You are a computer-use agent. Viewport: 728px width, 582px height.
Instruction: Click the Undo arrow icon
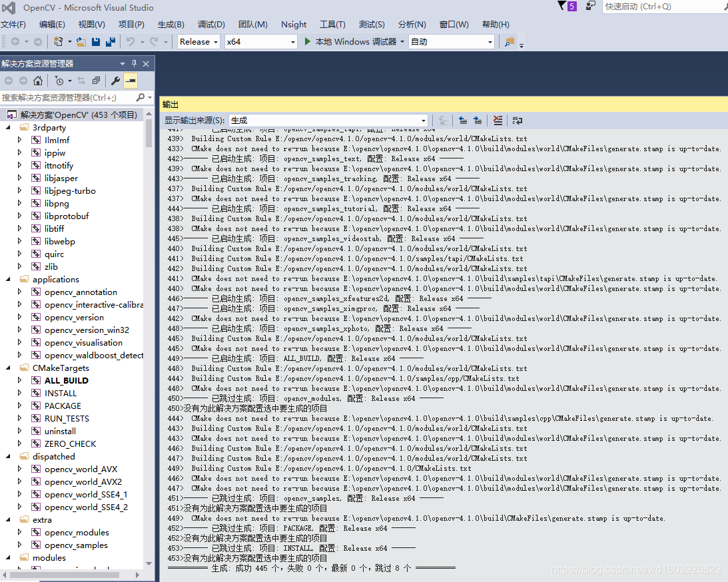[131, 42]
